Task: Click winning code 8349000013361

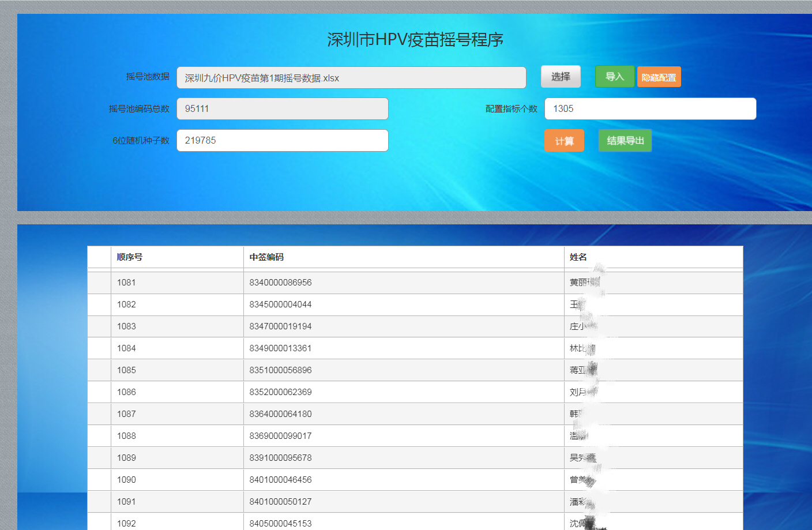Action: tap(280, 348)
